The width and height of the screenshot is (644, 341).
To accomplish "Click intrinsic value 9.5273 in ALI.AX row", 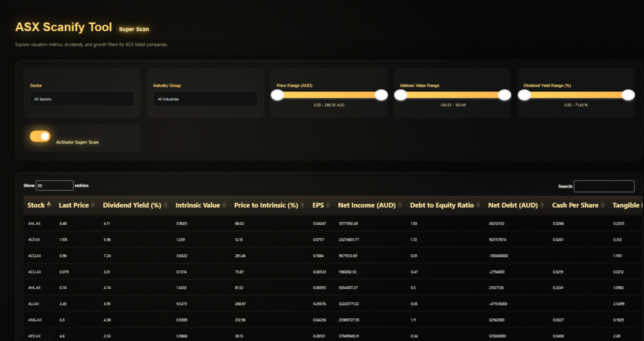I will [x=182, y=304].
